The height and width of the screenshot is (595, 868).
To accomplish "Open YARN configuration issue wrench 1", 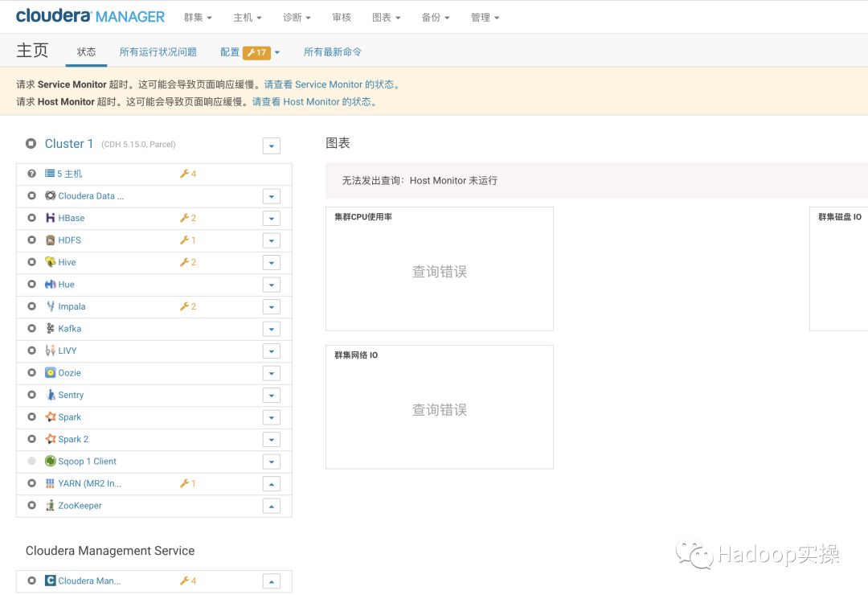I will point(187,483).
